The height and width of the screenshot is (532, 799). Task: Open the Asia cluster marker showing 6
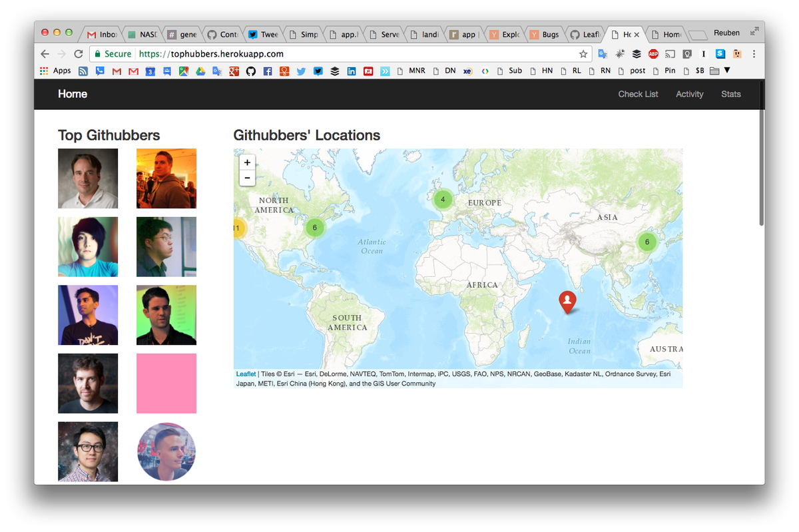click(x=647, y=242)
